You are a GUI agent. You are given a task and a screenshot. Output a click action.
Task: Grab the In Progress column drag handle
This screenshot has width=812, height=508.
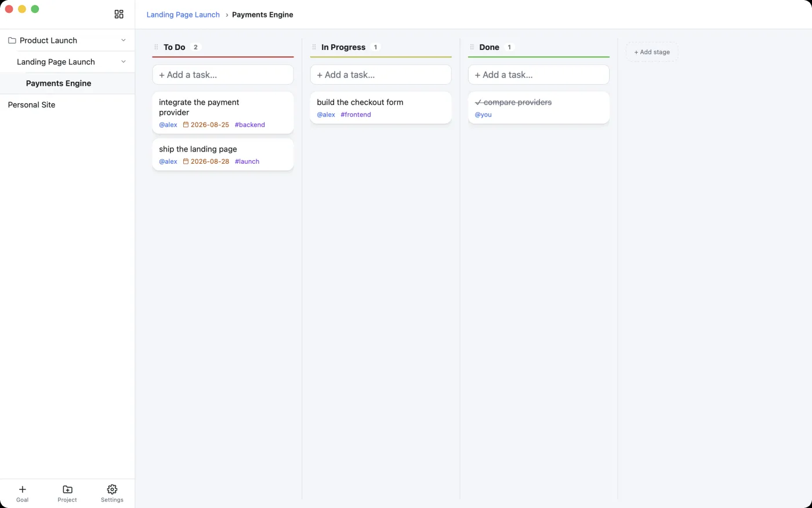click(x=314, y=48)
